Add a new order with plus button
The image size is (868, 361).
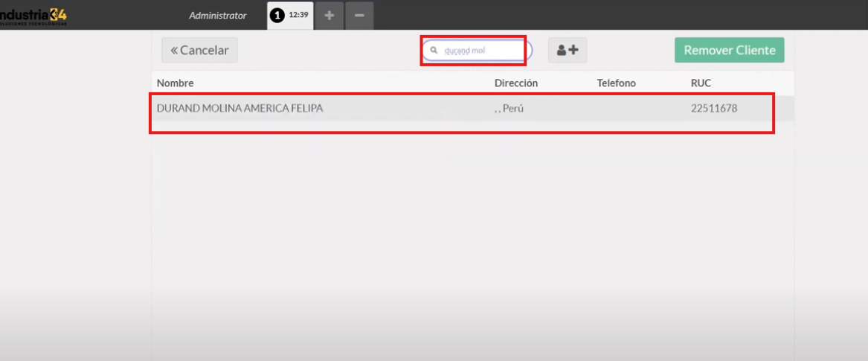(x=329, y=16)
